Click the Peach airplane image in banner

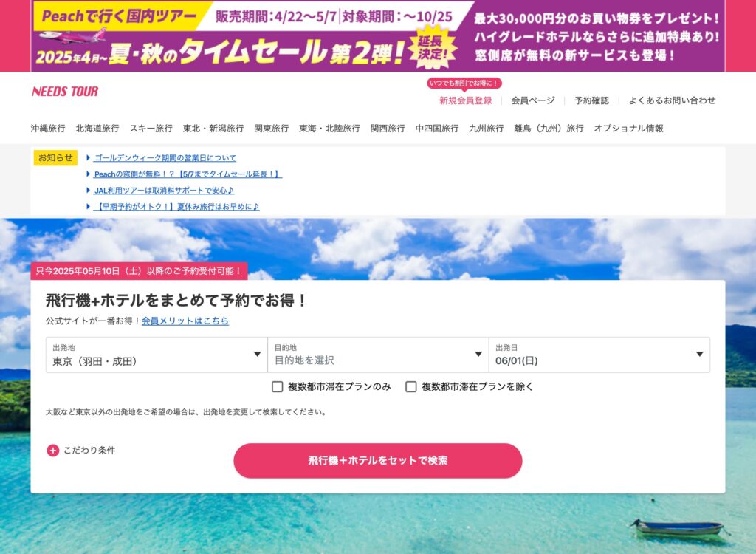click(72, 36)
